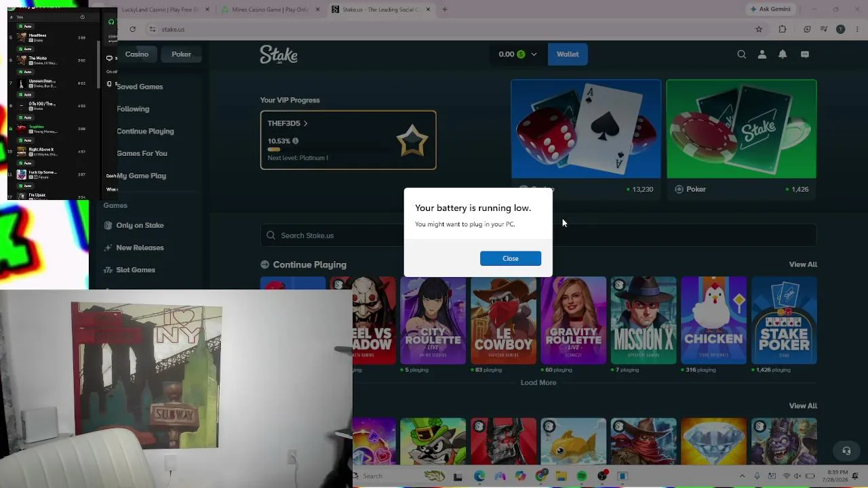Screen dimensions: 868x488
Task: Focus the Search Stake.us field
Action: 538,235
